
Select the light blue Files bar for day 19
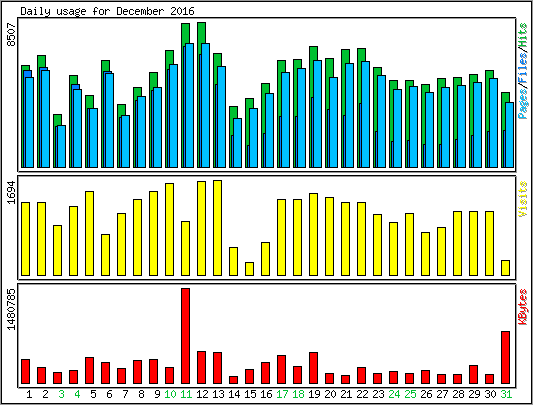(317, 114)
